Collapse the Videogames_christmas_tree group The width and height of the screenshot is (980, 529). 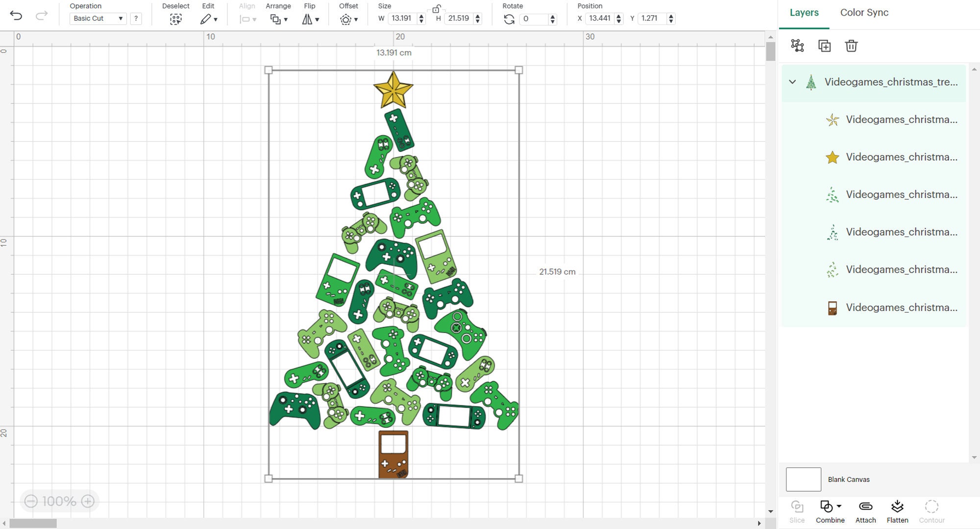(x=792, y=82)
